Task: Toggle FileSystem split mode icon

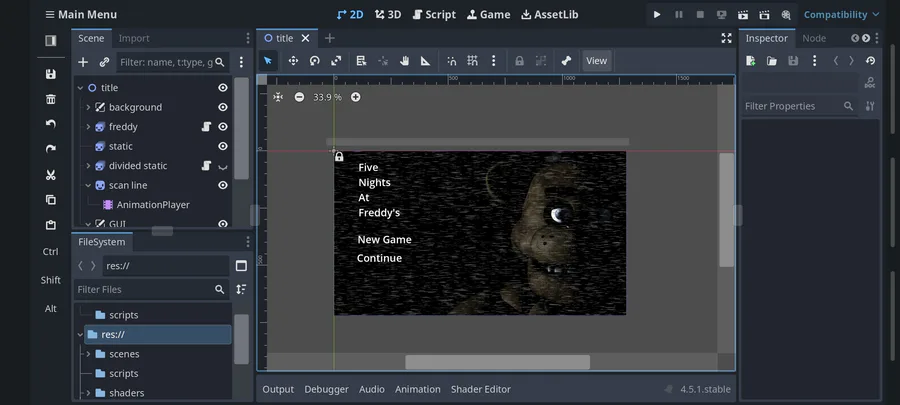Action: click(241, 266)
